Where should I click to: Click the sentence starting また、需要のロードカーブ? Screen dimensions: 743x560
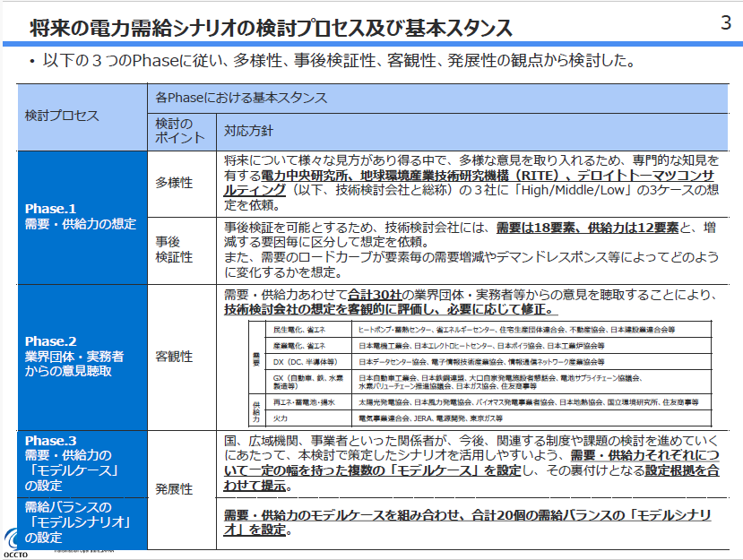(471, 265)
